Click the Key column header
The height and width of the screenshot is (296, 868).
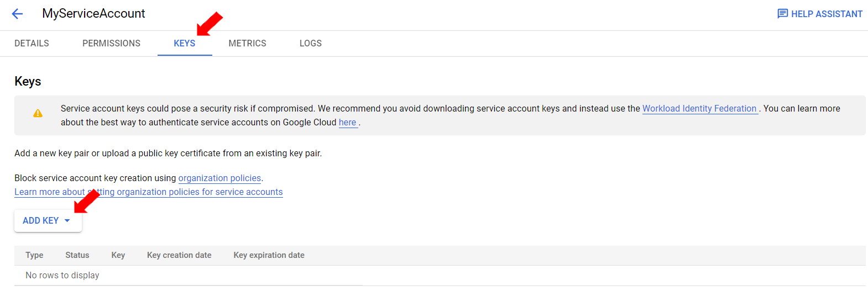tap(118, 255)
